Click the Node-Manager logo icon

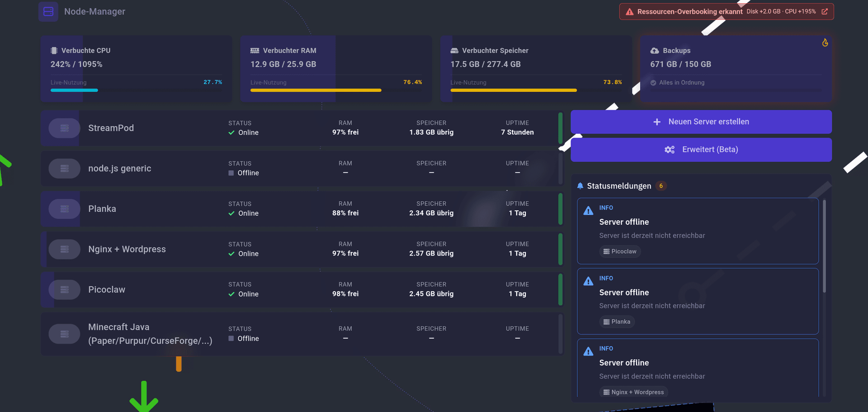click(48, 12)
